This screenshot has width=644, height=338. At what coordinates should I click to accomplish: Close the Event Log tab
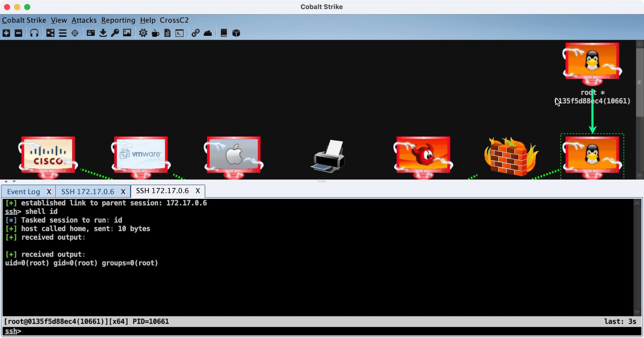click(x=49, y=192)
